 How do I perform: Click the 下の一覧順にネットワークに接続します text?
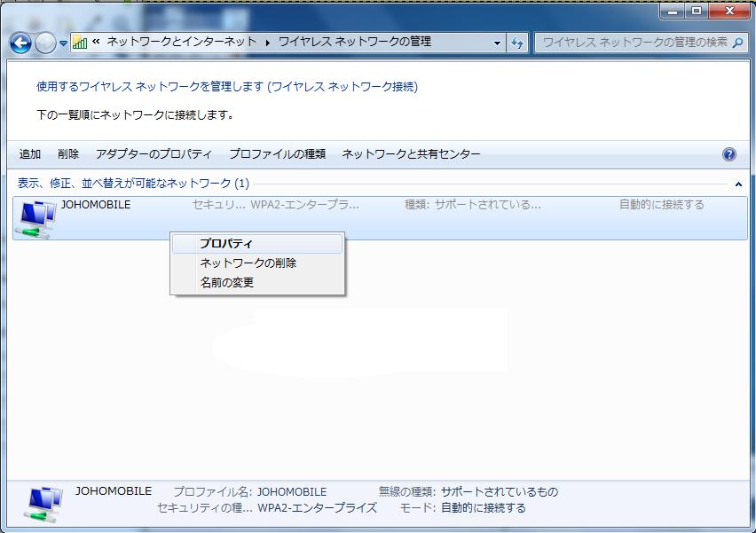[135, 115]
